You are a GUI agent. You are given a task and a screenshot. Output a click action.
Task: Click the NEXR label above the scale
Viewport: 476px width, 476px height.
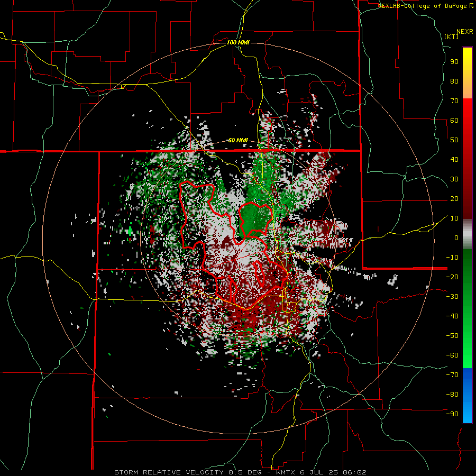pos(464,32)
